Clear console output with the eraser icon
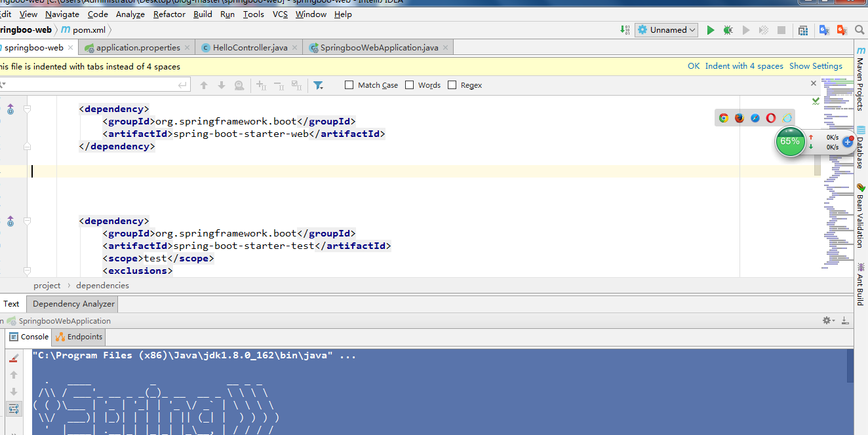This screenshot has width=868, height=435. tap(13, 358)
